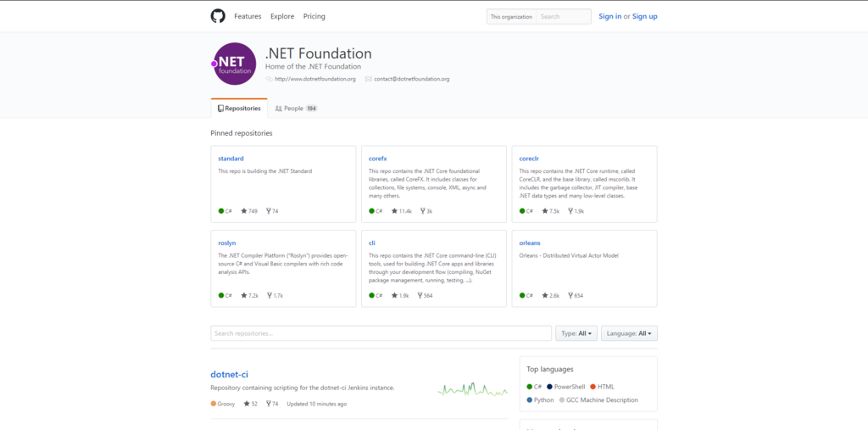Click contact@dotnetfoundation.org email link
This screenshot has width=868, height=430.
pyautogui.click(x=412, y=79)
